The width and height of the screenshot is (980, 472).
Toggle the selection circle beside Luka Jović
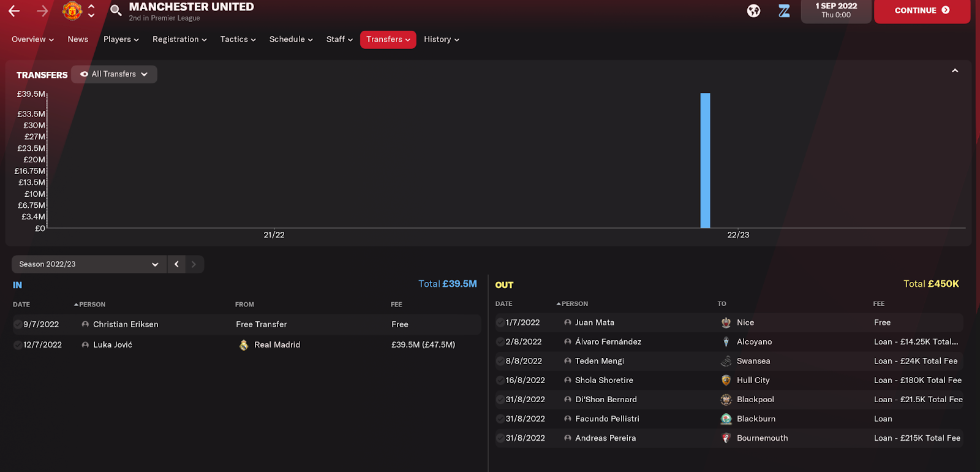pos(18,345)
